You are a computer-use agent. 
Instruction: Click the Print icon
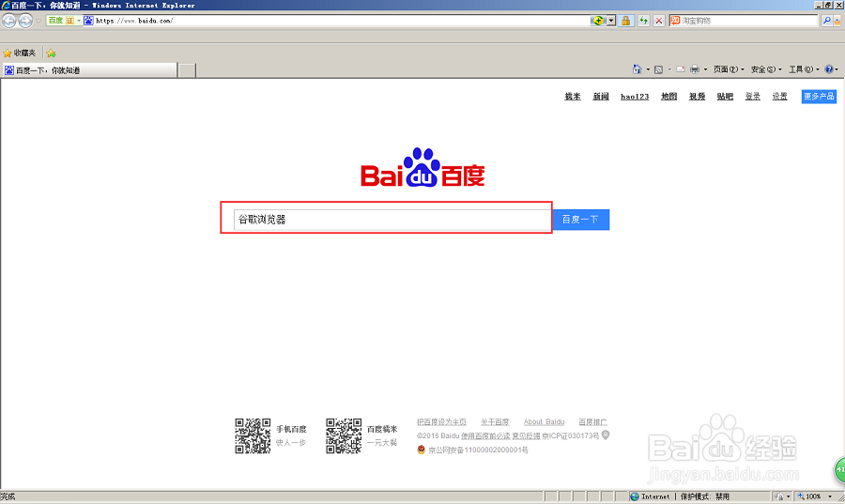tap(695, 69)
